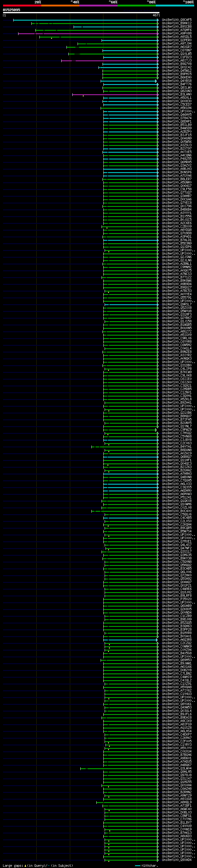
Task: Click the purple alignment bar for UniRef100_B3LAN0
Action: [x=115, y=95]
